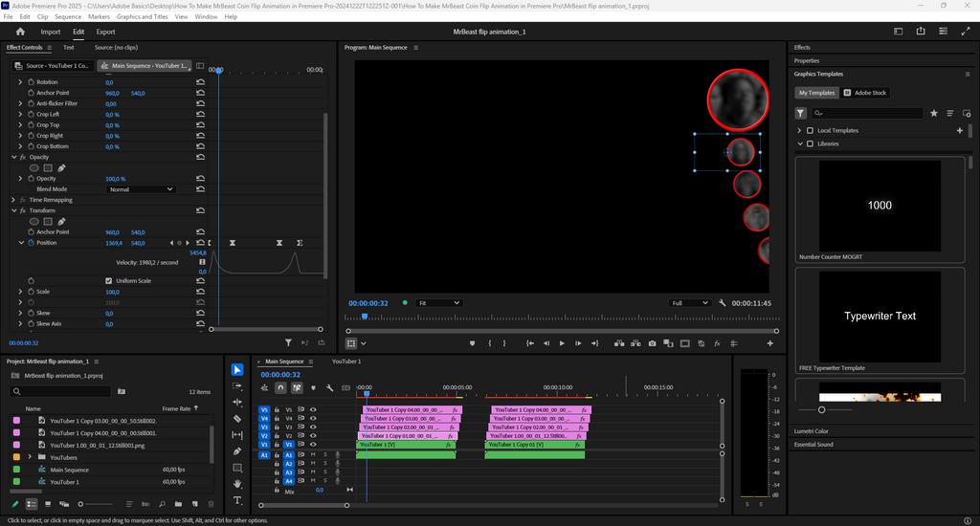Select the Type tool
The height and width of the screenshot is (526, 980).
(x=237, y=500)
